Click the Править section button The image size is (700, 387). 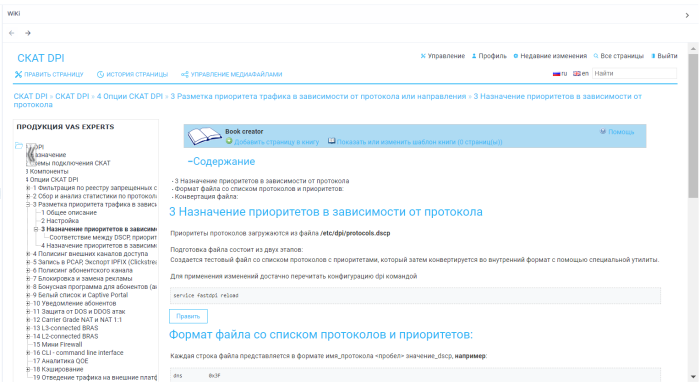(188, 316)
